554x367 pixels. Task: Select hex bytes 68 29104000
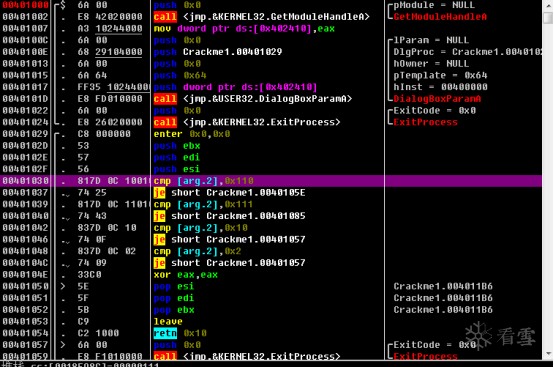coord(110,52)
